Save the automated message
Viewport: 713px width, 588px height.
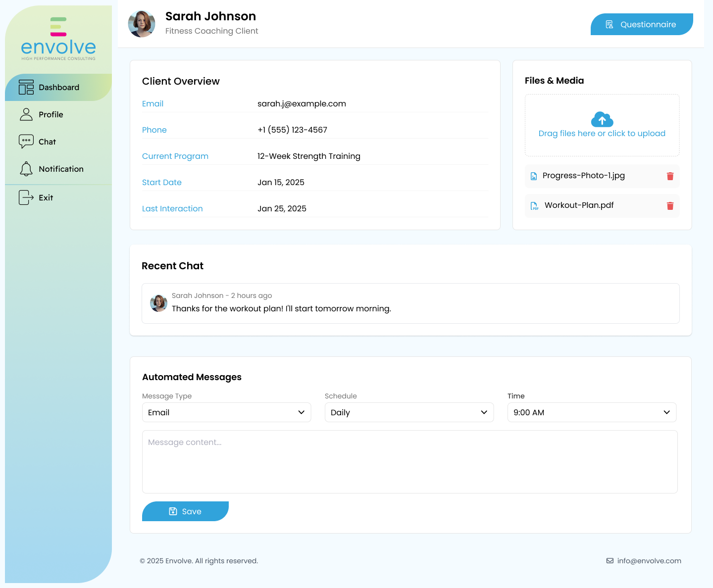(185, 511)
